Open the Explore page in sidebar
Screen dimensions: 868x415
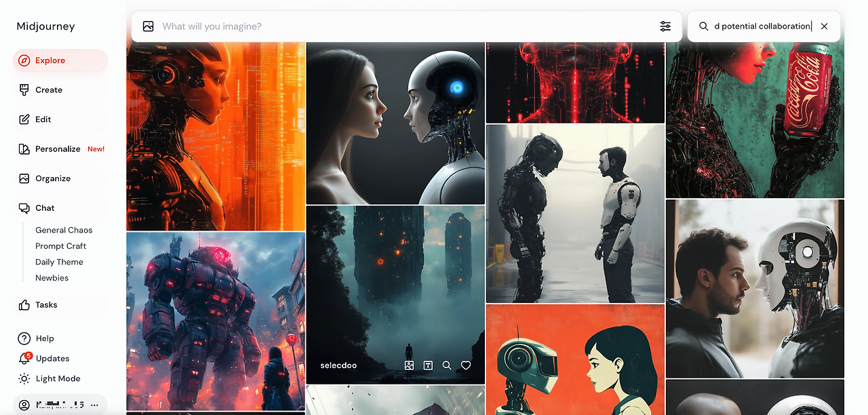60,60
